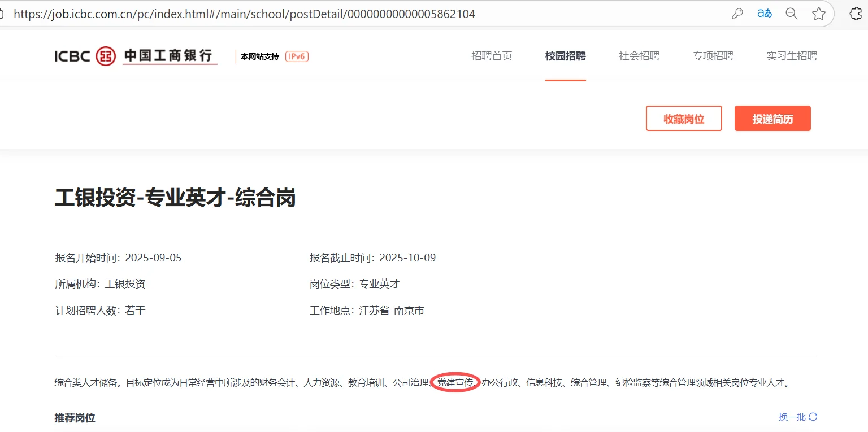Click 所属机构: 工银投资 text
Image resolution: width=868 pixels, height=432 pixels.
click(100, 284)
